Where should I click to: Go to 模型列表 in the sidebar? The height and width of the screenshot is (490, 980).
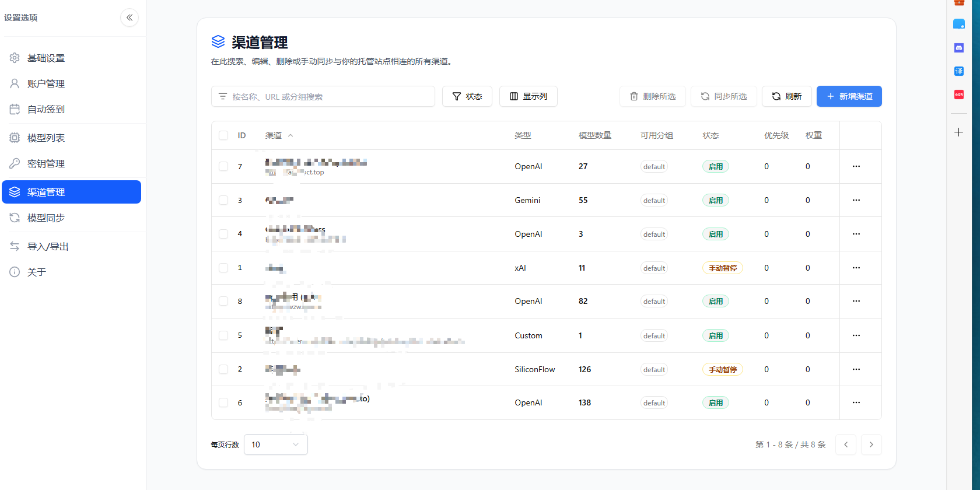(x=46, y=138)
